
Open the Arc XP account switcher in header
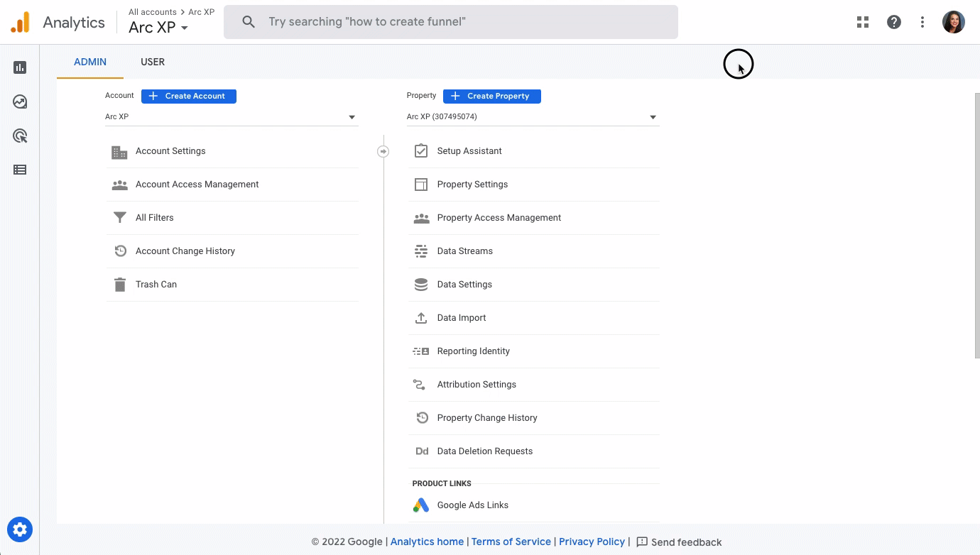(158, 28)
